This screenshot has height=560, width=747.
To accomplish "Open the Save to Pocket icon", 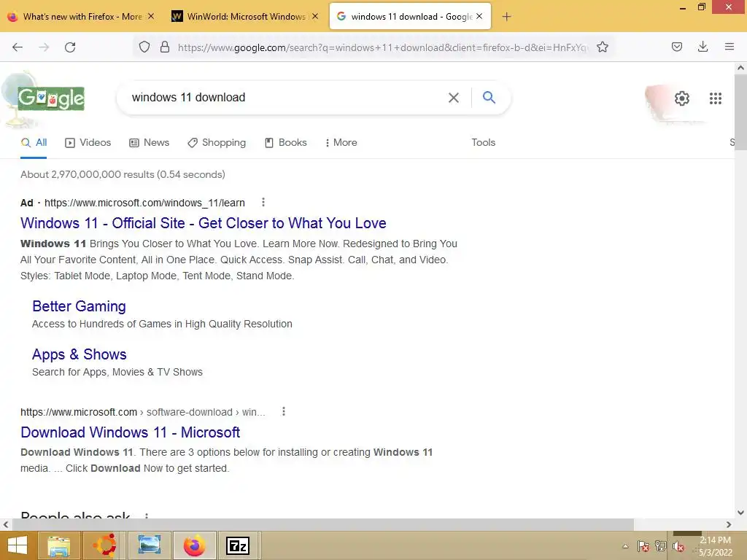I will click(x=677, y=47).
